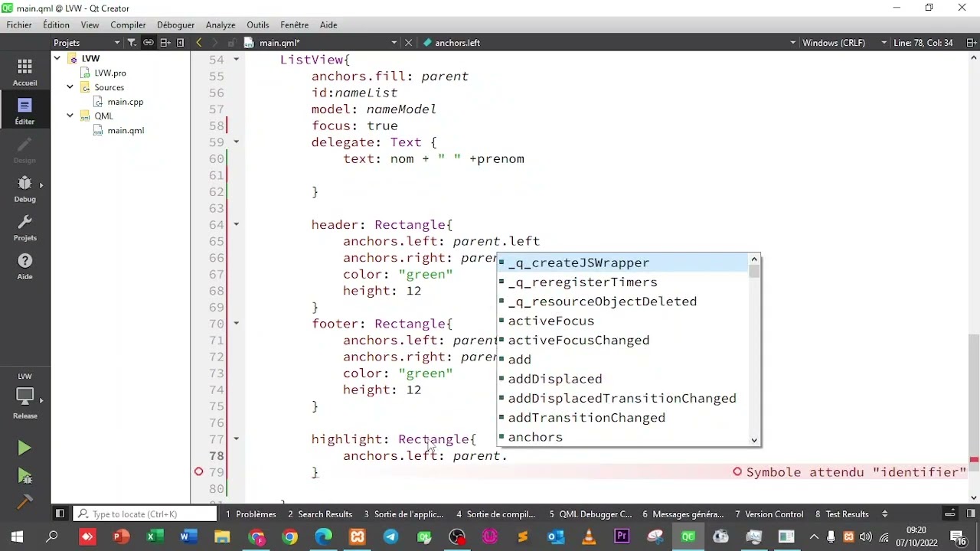
Task: Click the filter tree icon in Projets panel
Action: [132, 43]
